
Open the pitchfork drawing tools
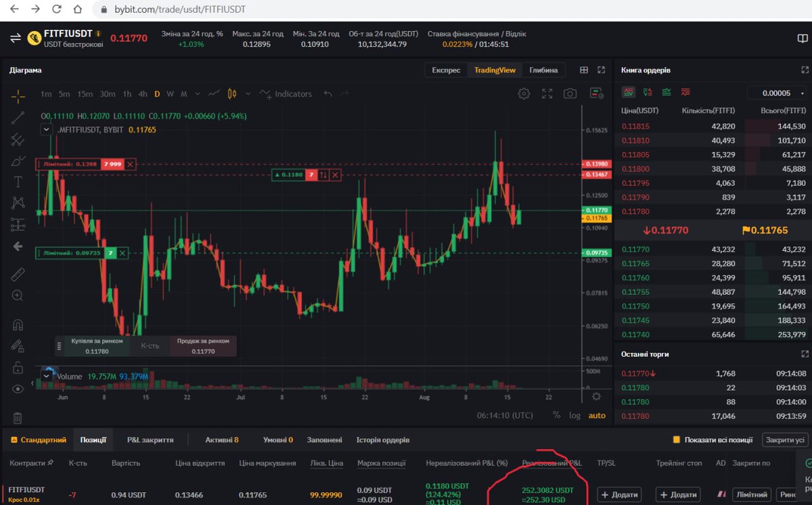[18, 139]
